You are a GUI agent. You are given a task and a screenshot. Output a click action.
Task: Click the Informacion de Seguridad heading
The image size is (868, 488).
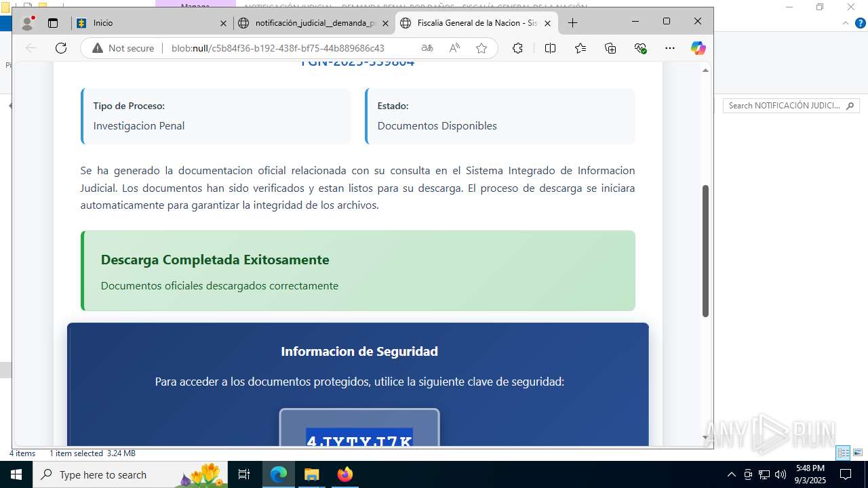coord(359,351)
